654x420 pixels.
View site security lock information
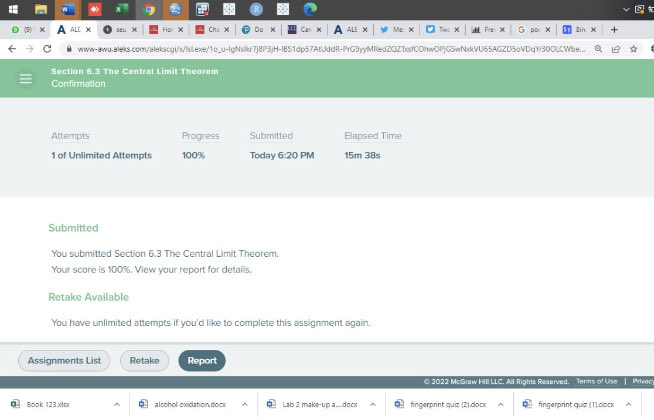pyautogui.click(x=69, y=49)
